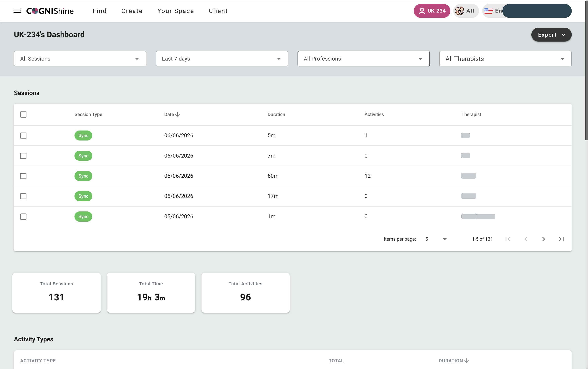The width and height of the screenshot is (588, 369).
Task: Click therapist name in the 1m row
Action: click(478, 217)
